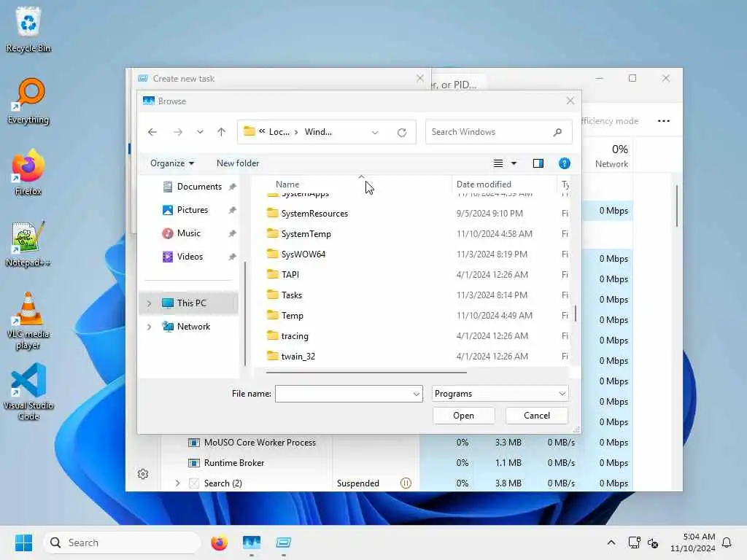
Task: Select Pictures in navigation pane
Action: tap(193, 210)
